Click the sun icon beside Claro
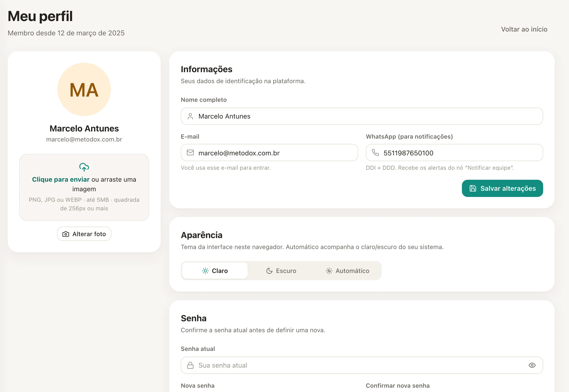The height and width of the screenshot is (392, 569). 205,271
